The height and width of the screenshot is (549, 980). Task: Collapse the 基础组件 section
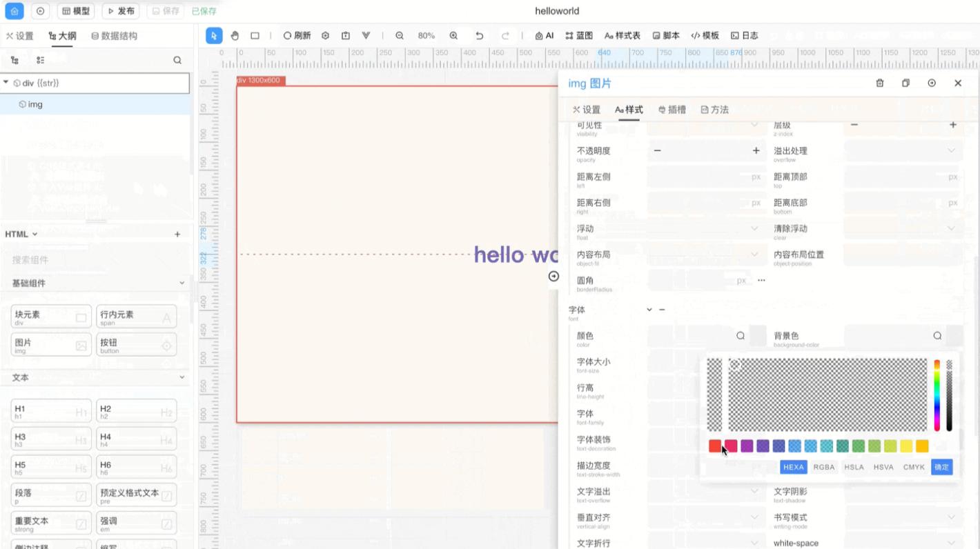(182, 283)
